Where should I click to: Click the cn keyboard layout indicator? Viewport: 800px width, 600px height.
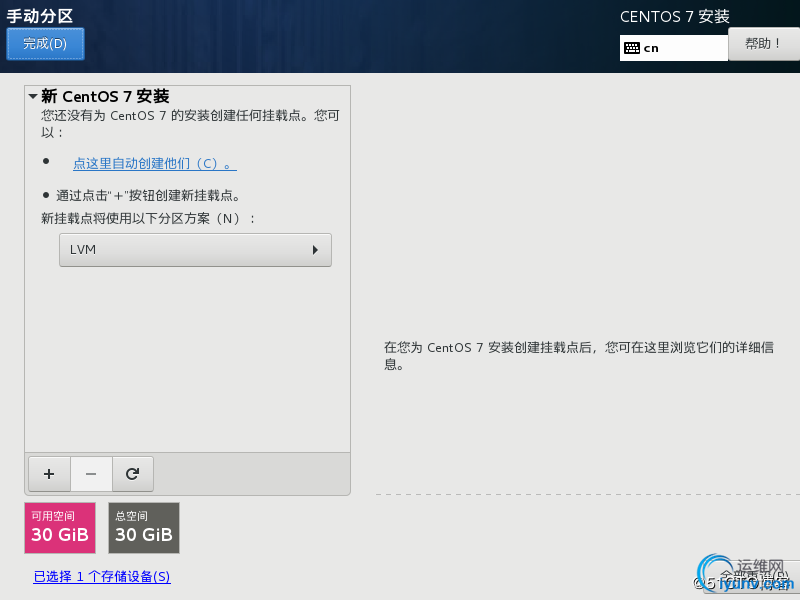(673, 48)
